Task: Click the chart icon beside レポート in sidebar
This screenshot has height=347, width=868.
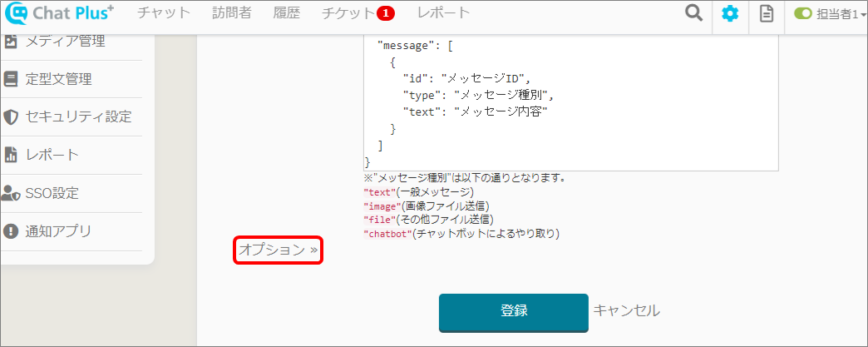Action: [11, 155]
